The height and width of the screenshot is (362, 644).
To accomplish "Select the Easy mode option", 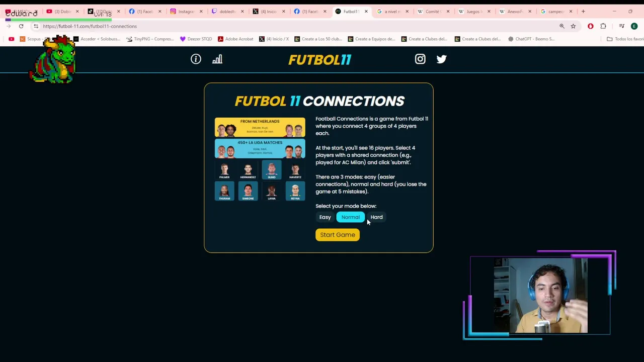I will click(325, 217).
